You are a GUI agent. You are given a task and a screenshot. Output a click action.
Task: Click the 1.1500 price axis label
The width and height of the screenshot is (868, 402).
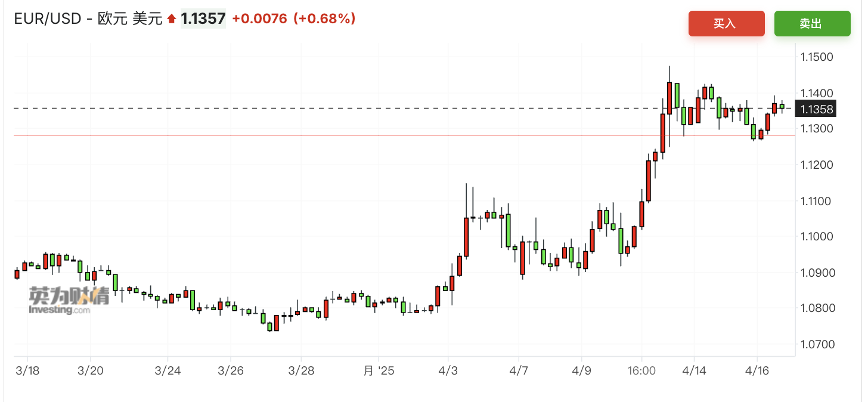[x=817, y=57]
